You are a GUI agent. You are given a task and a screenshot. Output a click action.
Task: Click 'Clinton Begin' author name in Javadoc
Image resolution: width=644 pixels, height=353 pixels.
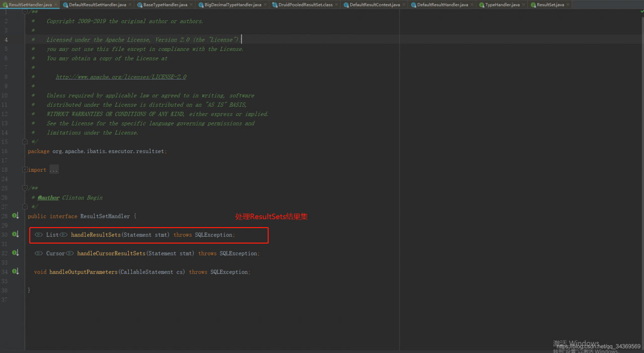(82, 198)
